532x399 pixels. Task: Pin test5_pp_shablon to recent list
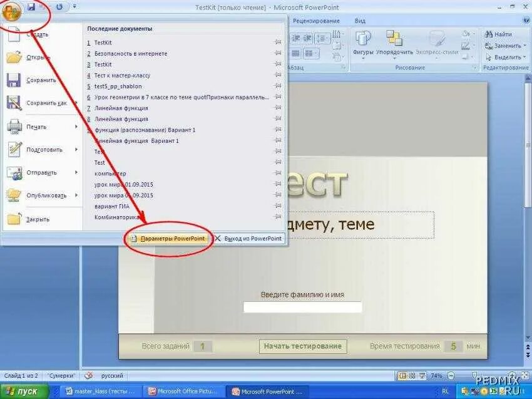tap(279, 86)
